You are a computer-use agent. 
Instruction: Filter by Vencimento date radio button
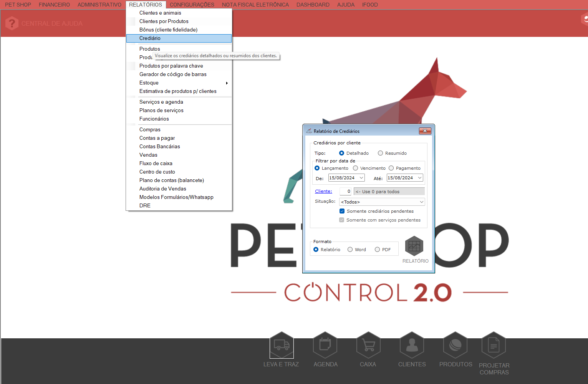point(355,168)
